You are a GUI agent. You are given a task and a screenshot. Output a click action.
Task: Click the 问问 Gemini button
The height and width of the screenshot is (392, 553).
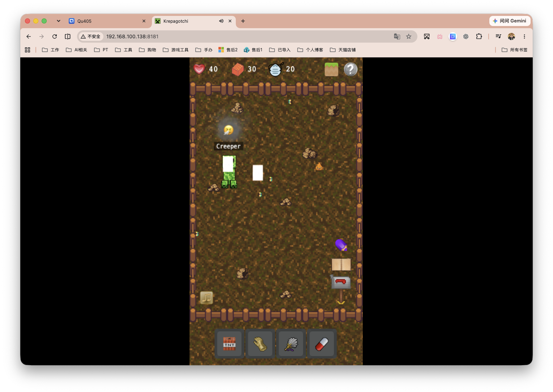510,21
